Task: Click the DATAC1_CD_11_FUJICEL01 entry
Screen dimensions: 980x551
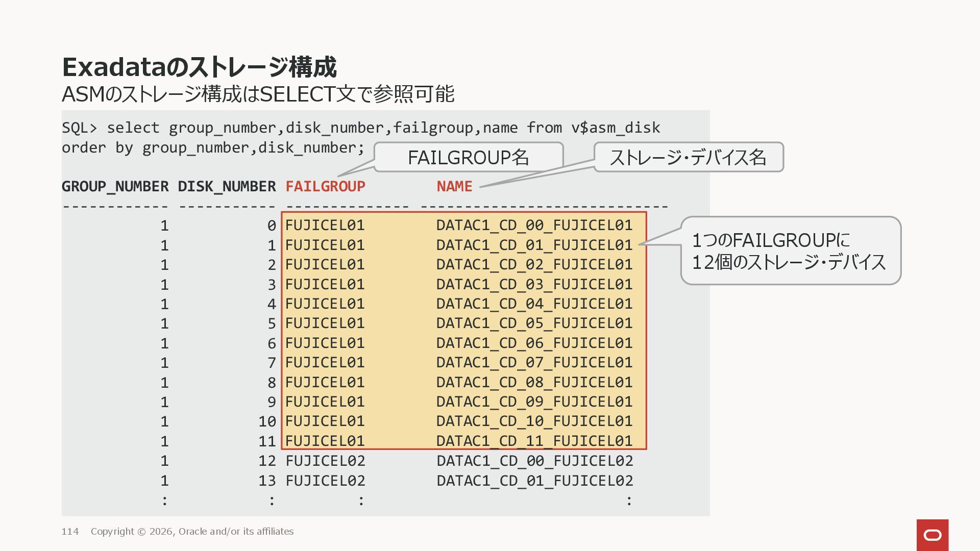Action: point(534,441)
